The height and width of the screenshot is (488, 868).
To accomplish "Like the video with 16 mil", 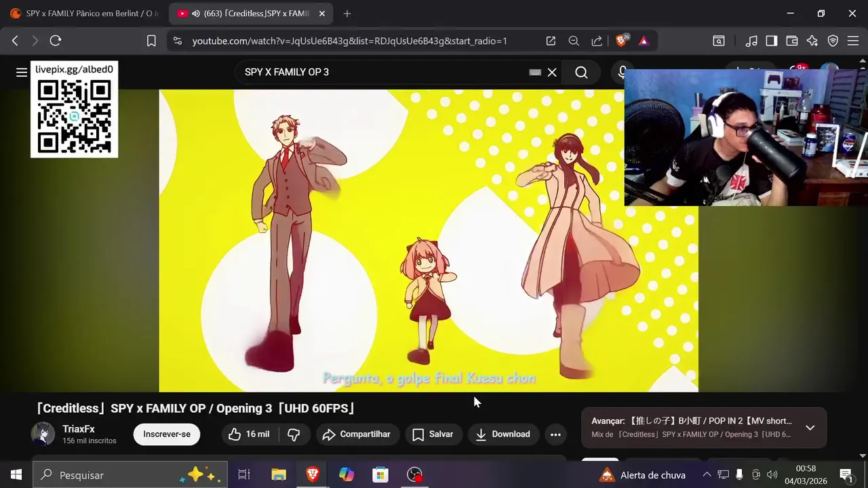I will pyautogui.click(x=249, y=434).
